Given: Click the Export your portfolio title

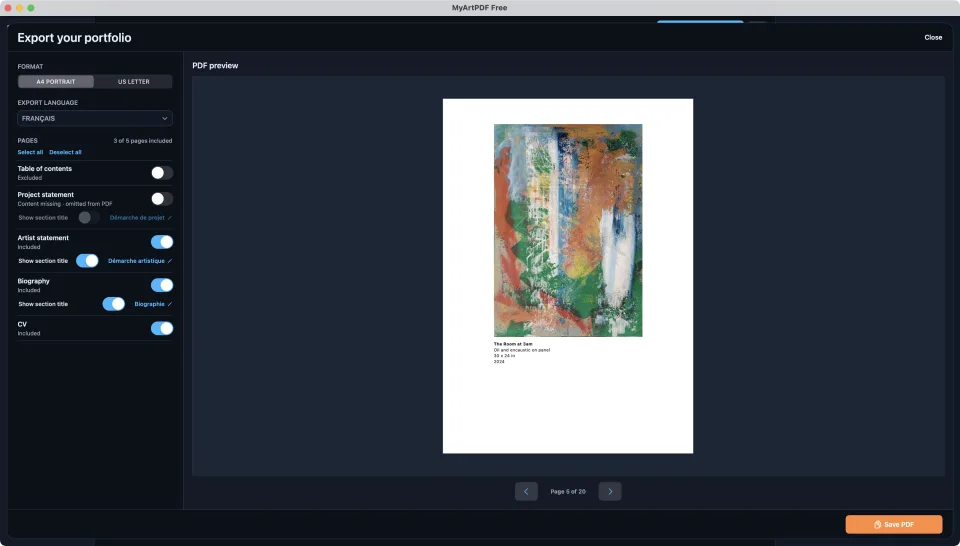Looking at the screenshot, I should click(74, 37).
